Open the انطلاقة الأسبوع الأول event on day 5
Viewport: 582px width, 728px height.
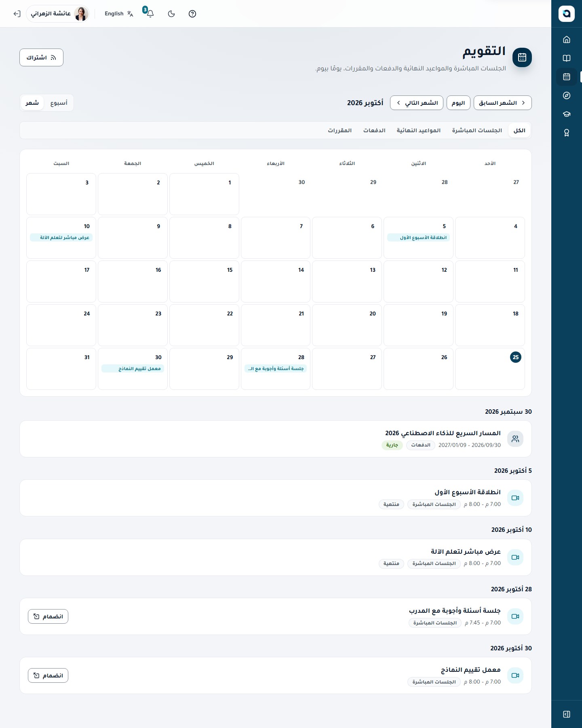[418, 237]
